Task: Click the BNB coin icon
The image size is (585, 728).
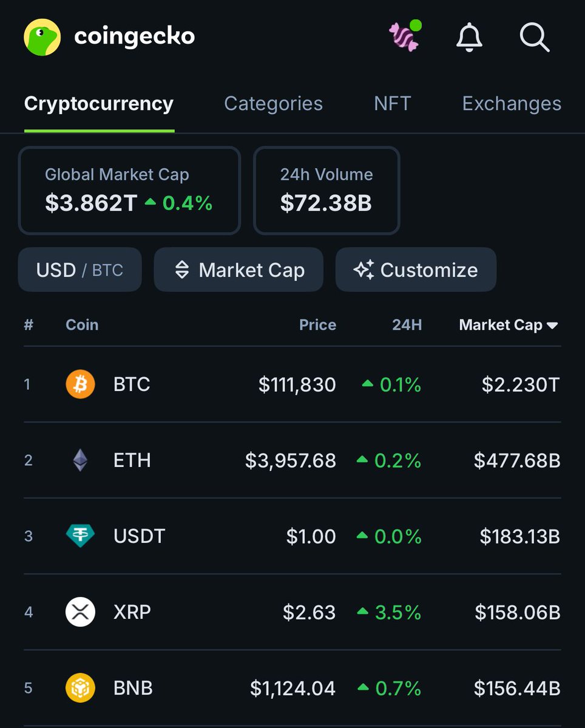Action: [80, 688]
